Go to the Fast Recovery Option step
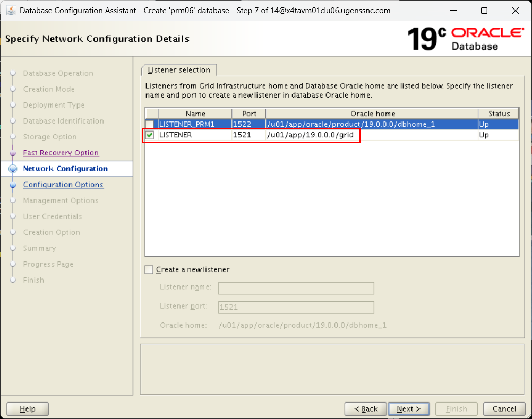This screenshot has height=419, width=532. (x=61, y=153)
